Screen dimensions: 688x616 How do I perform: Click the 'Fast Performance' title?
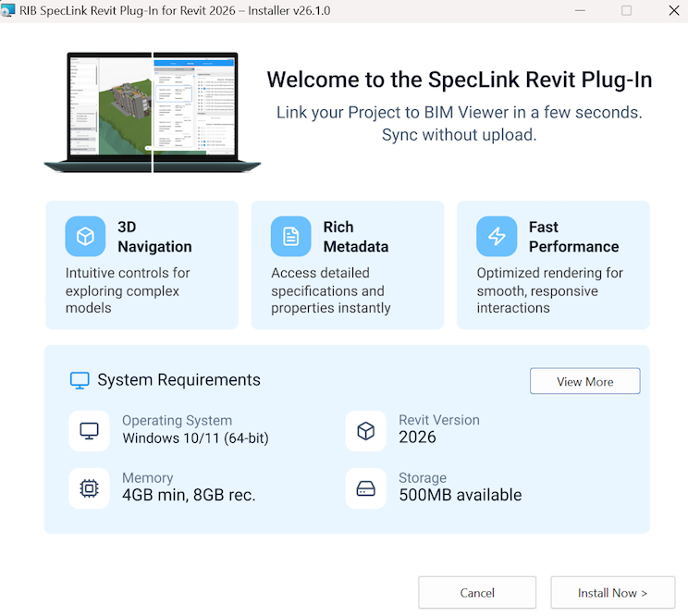(x=574, y=237)
